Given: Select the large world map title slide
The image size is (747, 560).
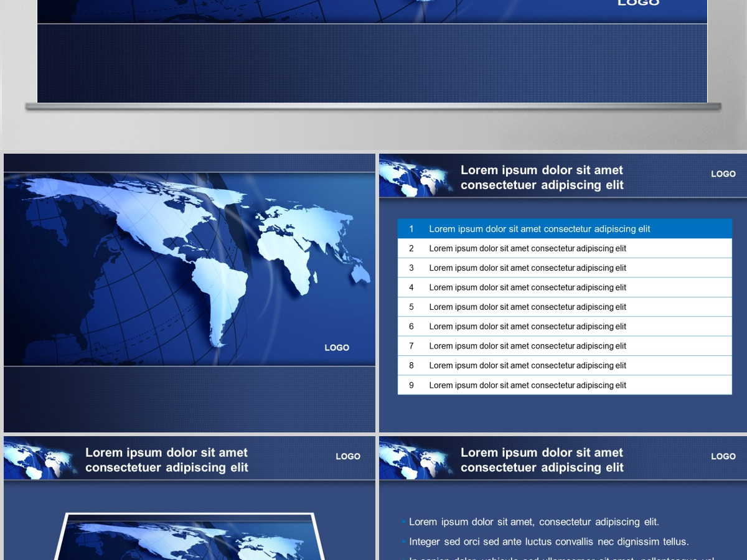Looking at the screenshot, I should (x=189, y=292).
